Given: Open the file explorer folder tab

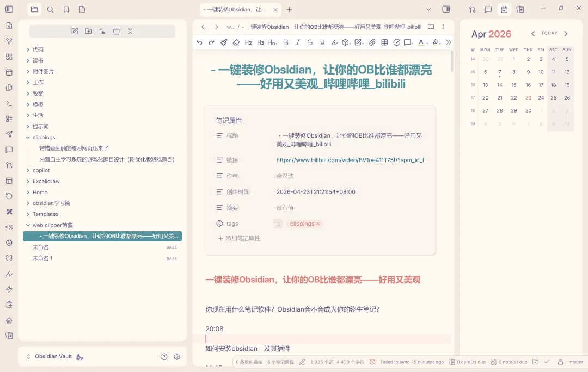Looking at the screenshot, I should 34,9.
